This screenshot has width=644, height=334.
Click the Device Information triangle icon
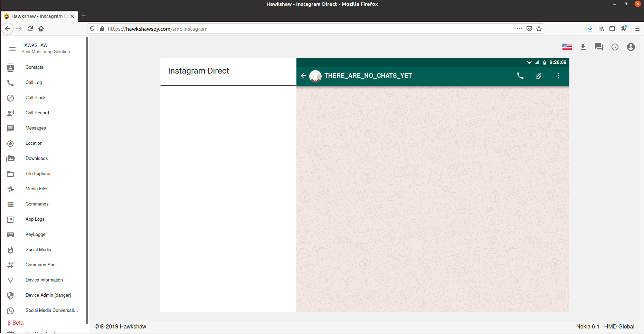tap(10, 280)
